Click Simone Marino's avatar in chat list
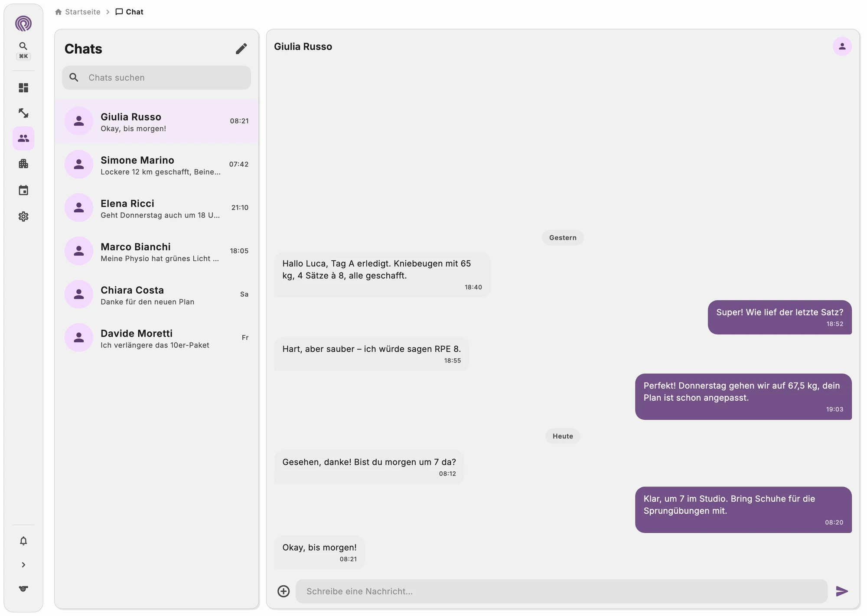The width and height of the screenshot is (867, 616). (x=79, y=164)
